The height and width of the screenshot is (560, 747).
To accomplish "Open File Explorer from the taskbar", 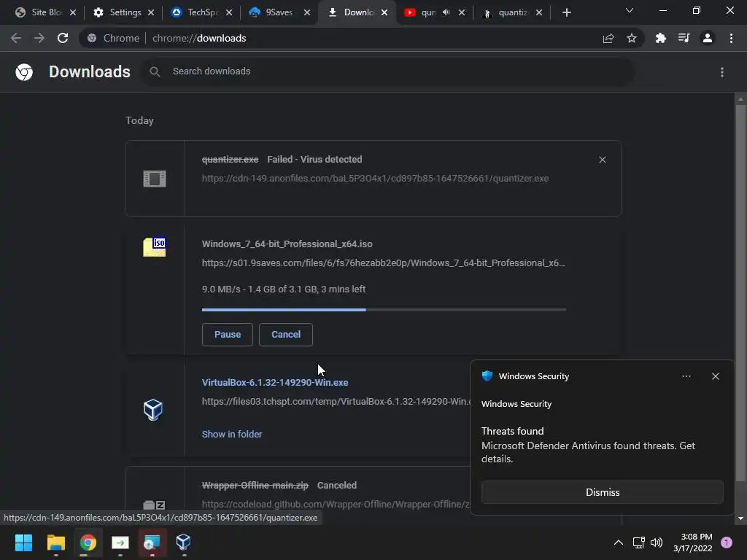I will pos(55,542).
